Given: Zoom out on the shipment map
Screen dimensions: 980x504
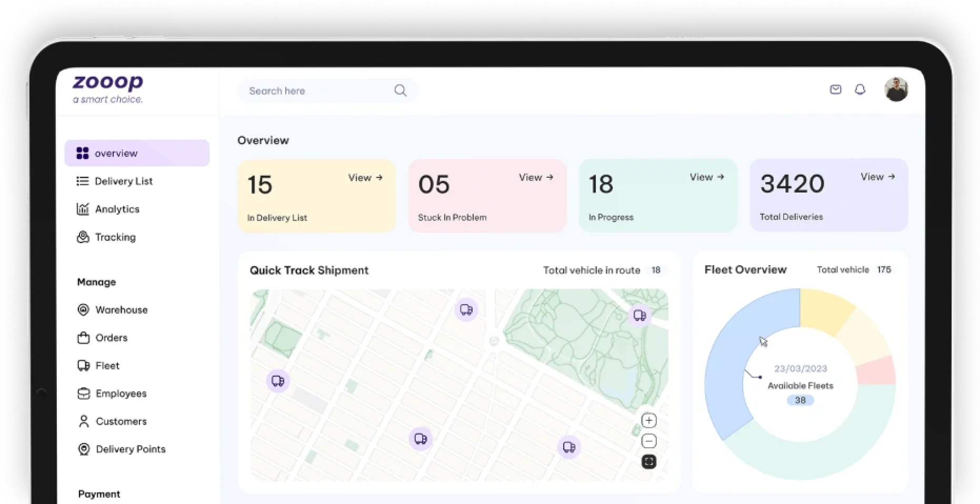Looking at the screenshot, I should tap(649, 441).
